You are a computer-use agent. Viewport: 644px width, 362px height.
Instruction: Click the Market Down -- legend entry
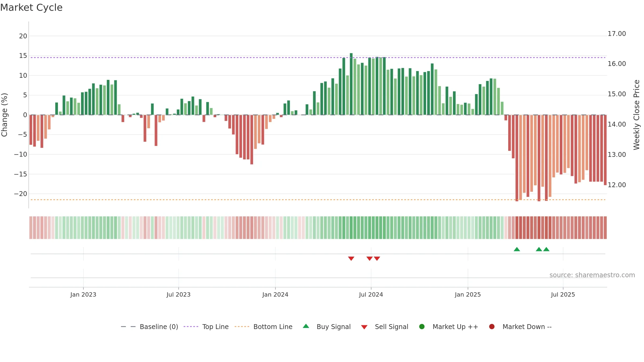pyautogui.click(x=520, y=327)
